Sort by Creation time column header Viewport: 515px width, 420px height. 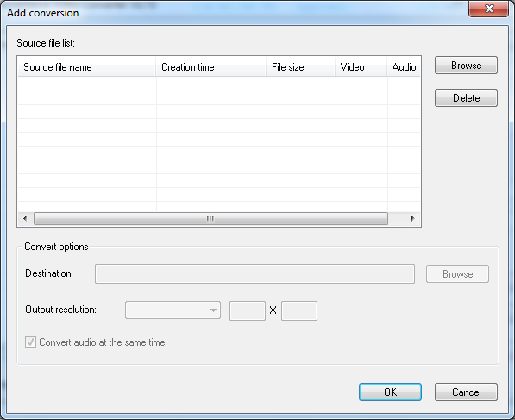tap(210, 67)
